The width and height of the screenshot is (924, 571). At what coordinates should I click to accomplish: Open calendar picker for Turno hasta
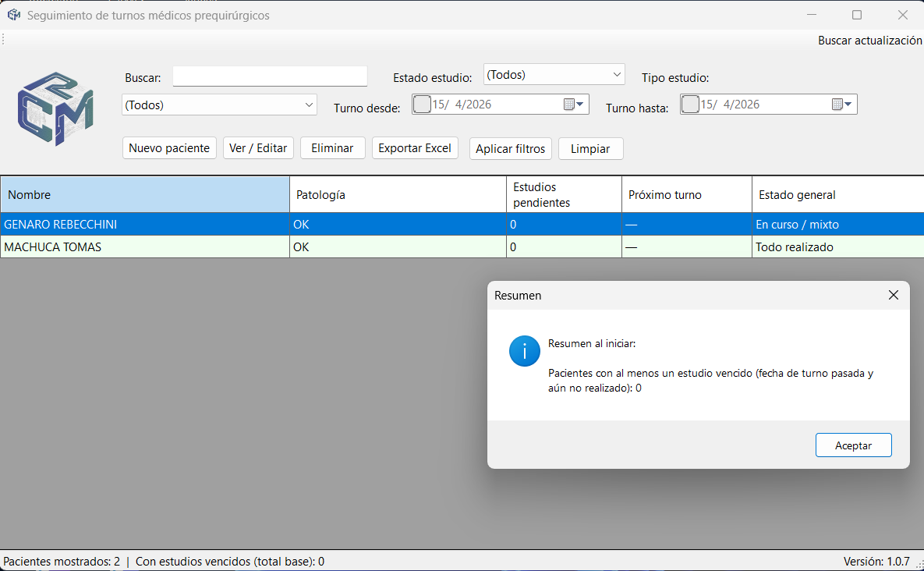point(841,105)
